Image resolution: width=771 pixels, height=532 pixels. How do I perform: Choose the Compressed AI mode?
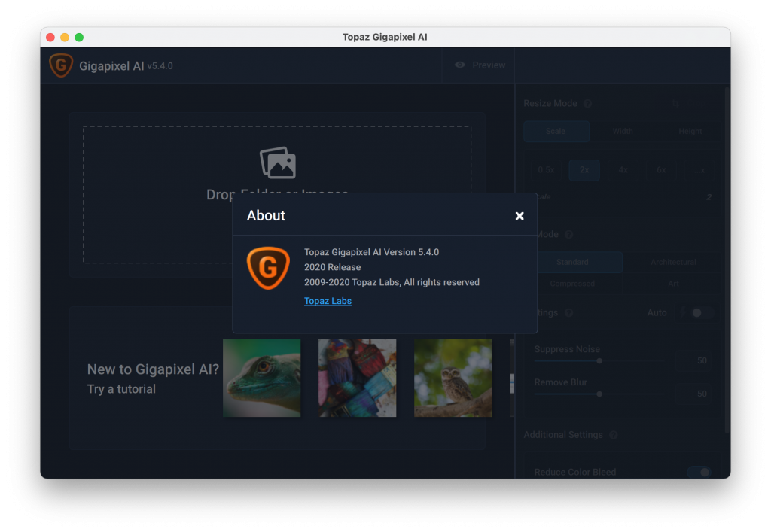click(x=572, y=284)
